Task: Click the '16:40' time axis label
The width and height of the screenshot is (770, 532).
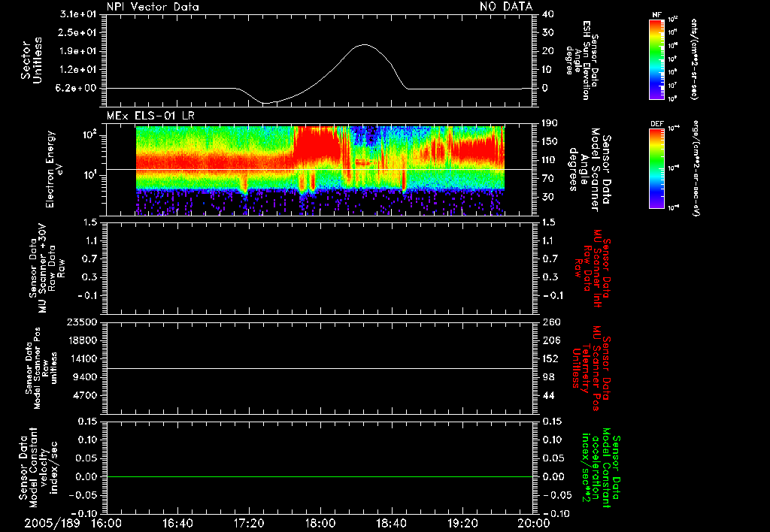Action: pyautogui.click(x=177, y=523)
